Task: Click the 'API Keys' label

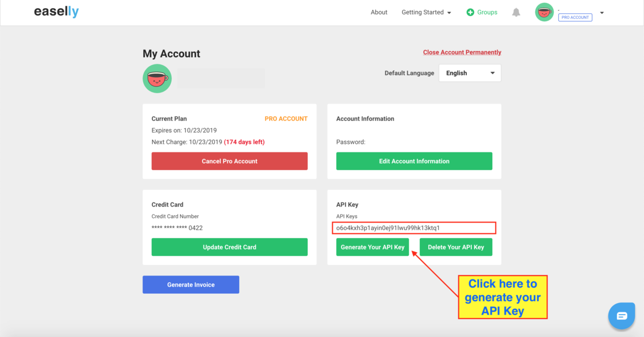Action: pos(347,216)
